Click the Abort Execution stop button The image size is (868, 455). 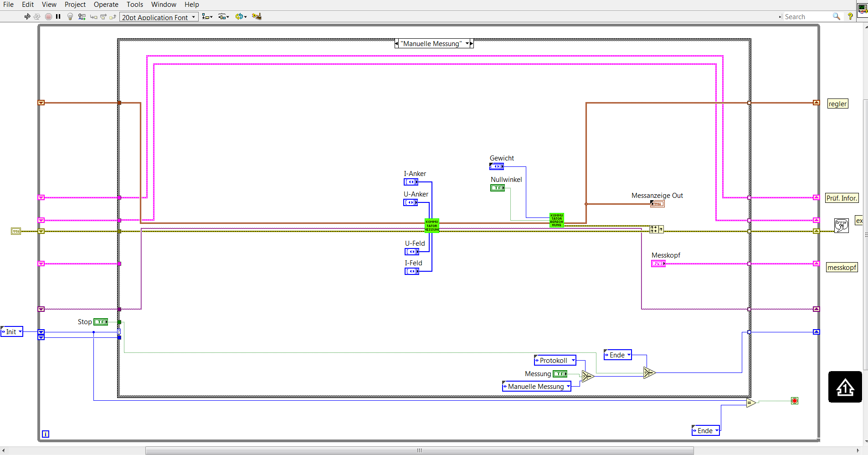pyautogui.click(x=49, y=16)
